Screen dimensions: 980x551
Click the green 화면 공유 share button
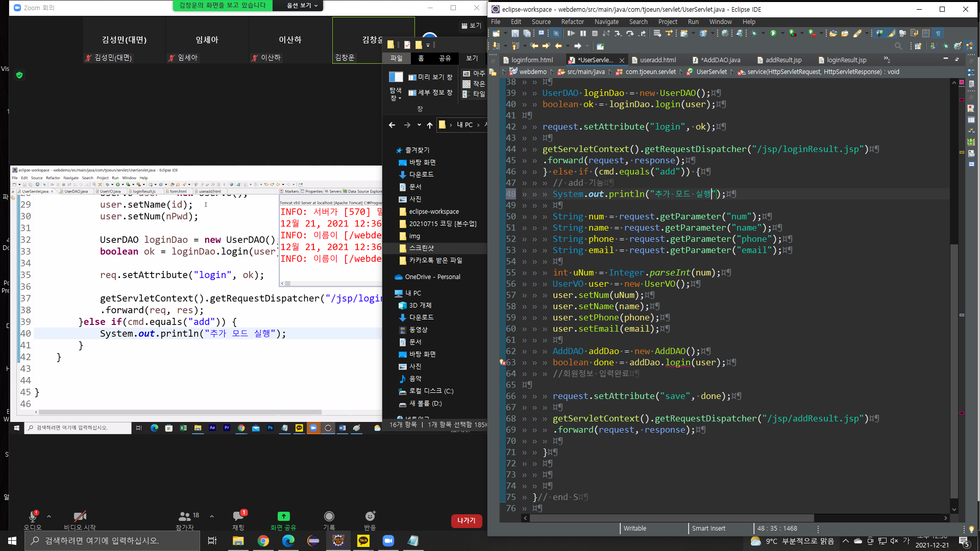(x=283, y=516)
